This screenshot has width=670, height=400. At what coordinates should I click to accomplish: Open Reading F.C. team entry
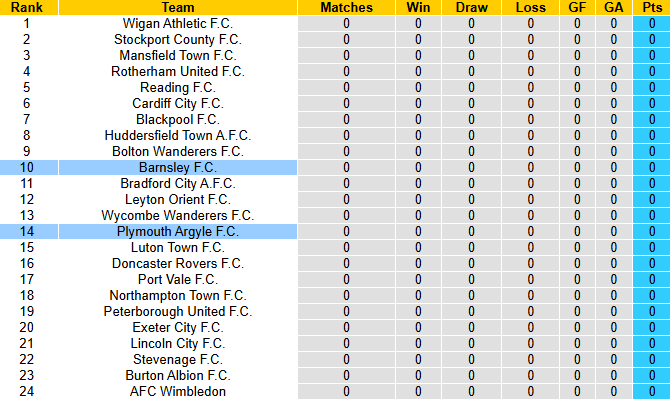coord(177,87)
